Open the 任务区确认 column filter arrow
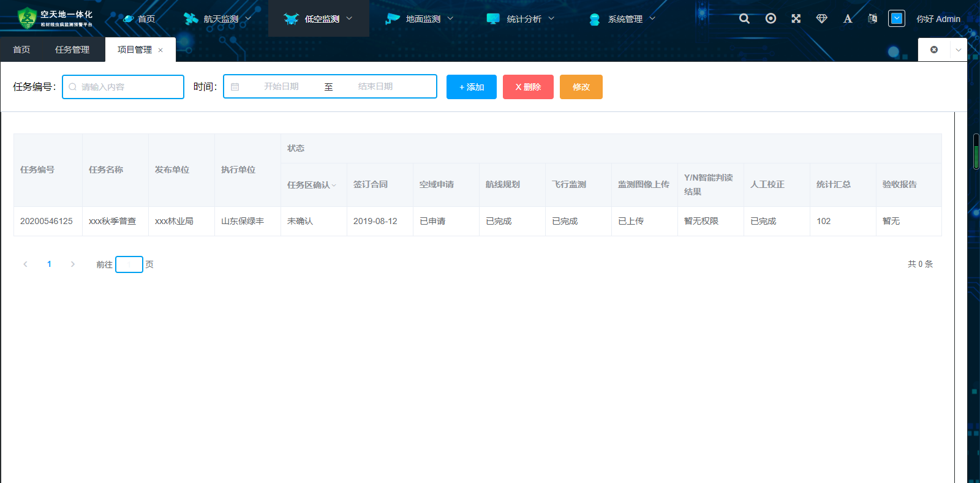The height and width of the screenshot is (483, 980). click(334, 185)
